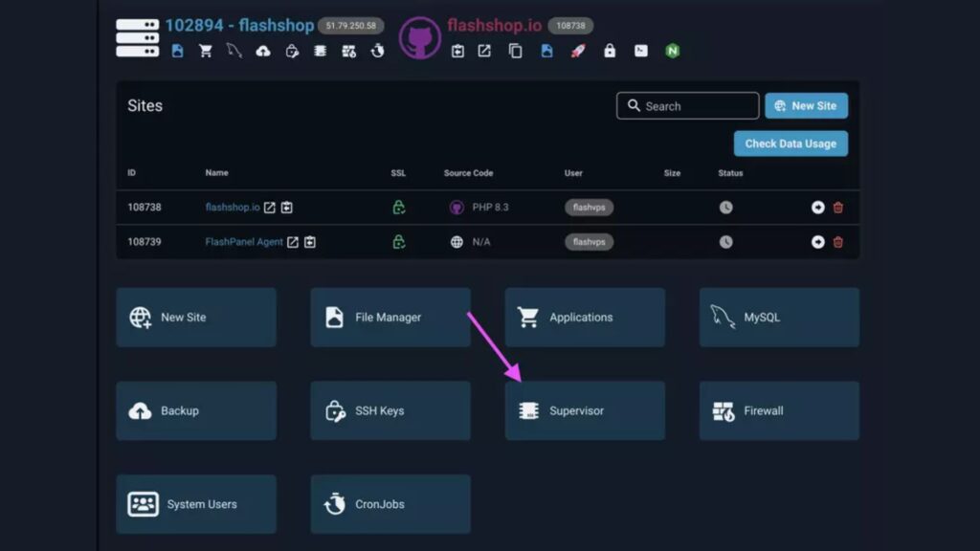
Task: Click the SSL padlock icon in site toolbar
Action: (x=610, y=51)
